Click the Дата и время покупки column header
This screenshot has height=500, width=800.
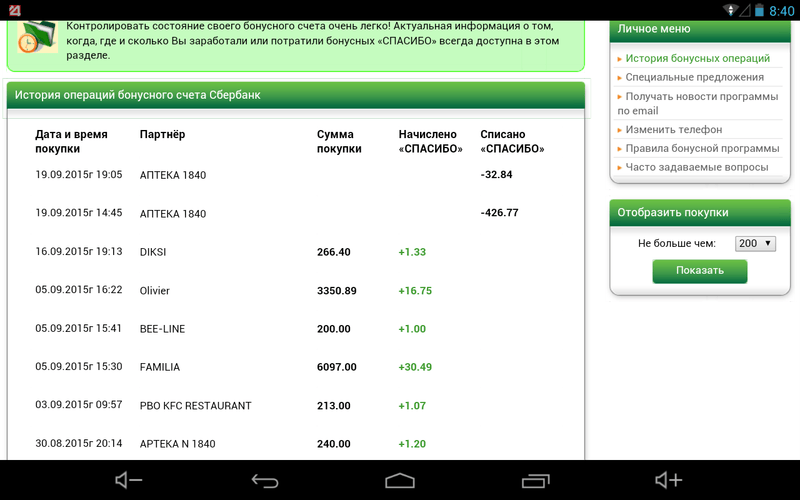(71, 141)
